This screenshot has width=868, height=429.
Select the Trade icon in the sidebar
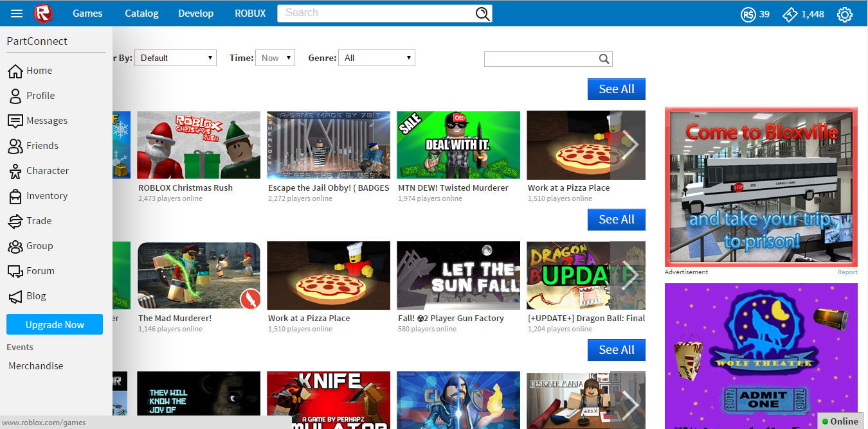coord(16,221)
